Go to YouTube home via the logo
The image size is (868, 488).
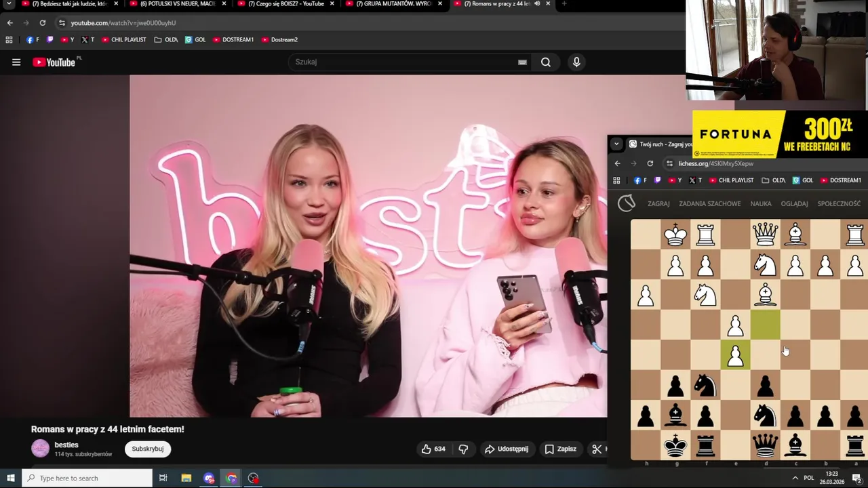(x=54, y=62)
